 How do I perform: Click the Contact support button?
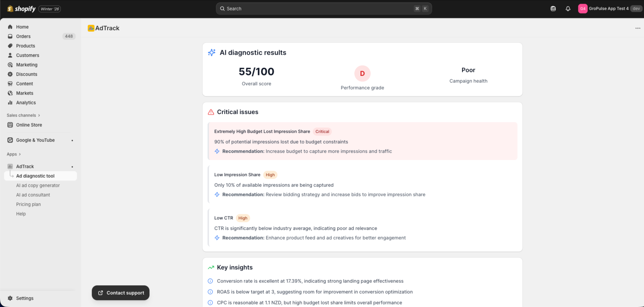point(120,293)
